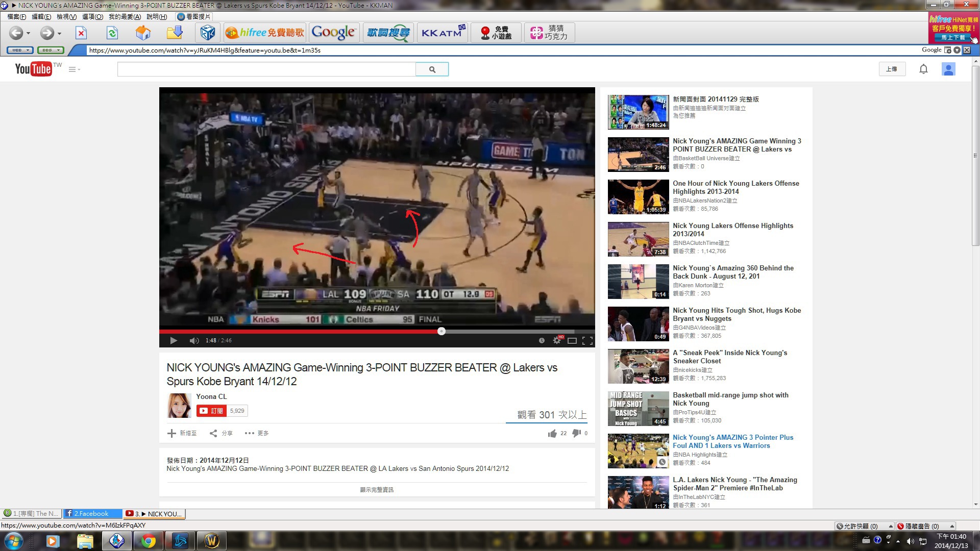Click the YouTube search magnifier button
The height and width of the screenshot is (551, 980).
pos(432,69)
